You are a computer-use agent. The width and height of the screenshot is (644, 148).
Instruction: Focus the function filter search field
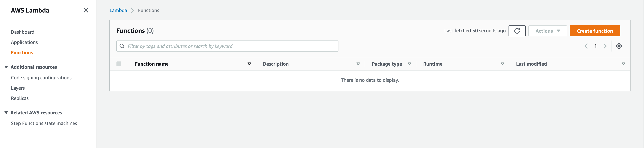pyautogui.click(x=230, y=46)
